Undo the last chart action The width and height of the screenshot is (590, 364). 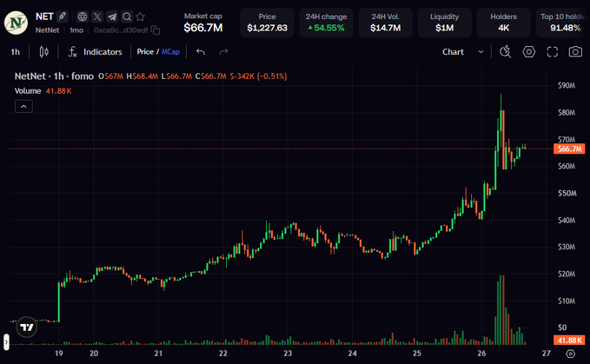[201, 52]
